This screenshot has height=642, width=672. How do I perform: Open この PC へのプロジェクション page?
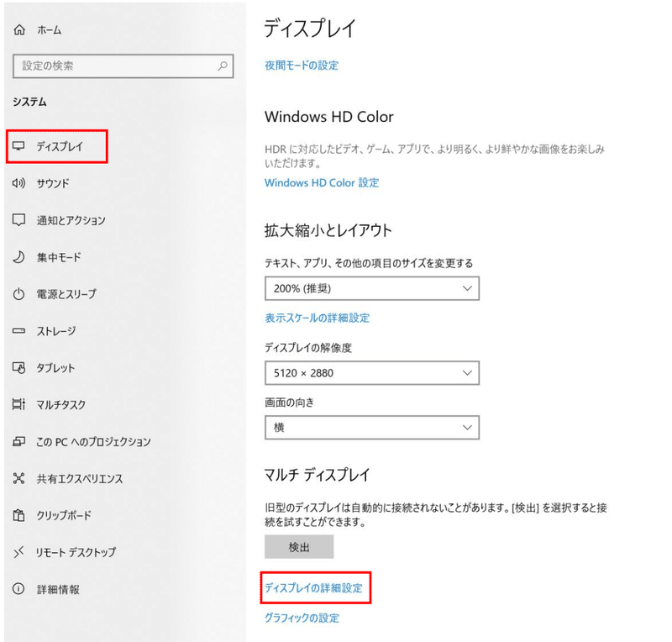pyautogui.click(x=93, y=442)
